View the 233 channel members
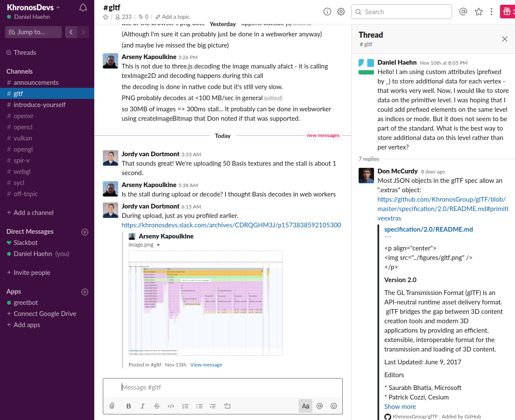 click(123, 17)
